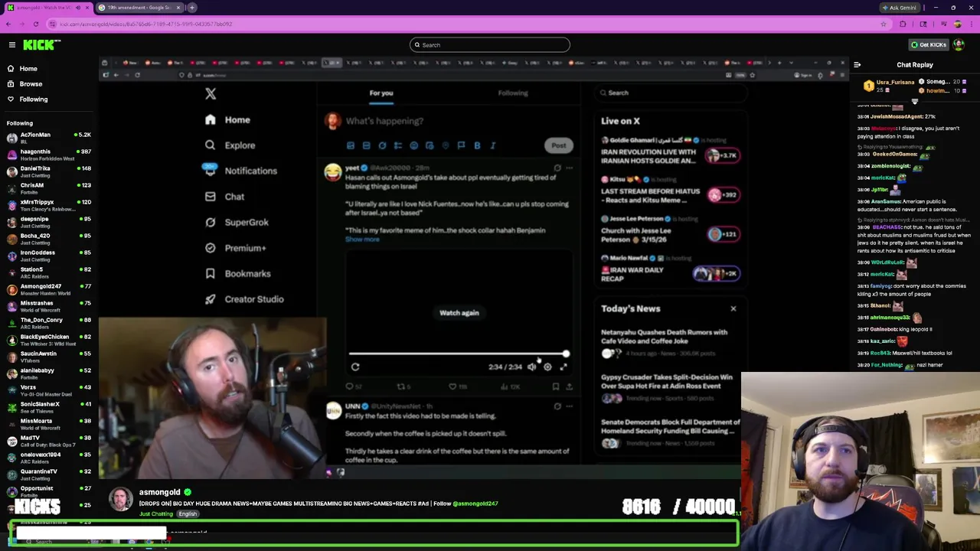Click Watch again in the streamed X video
This screenshot has width=980, height=551.
tap(459, 313)
